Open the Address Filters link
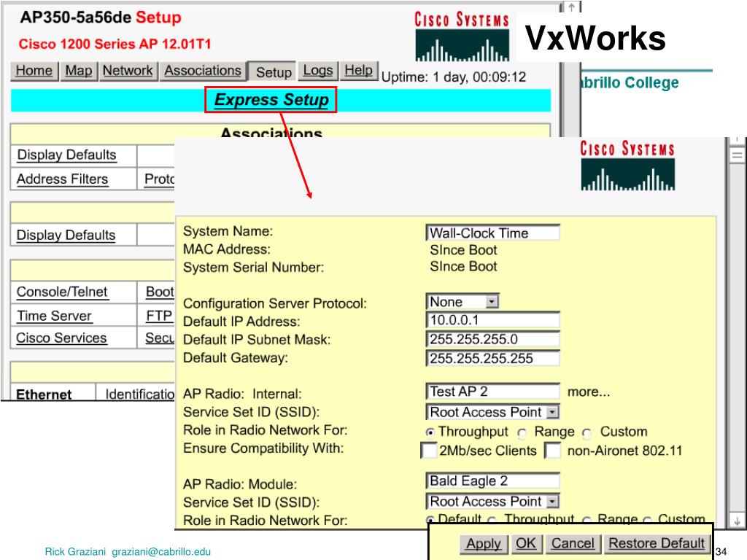 coord(63,179)
